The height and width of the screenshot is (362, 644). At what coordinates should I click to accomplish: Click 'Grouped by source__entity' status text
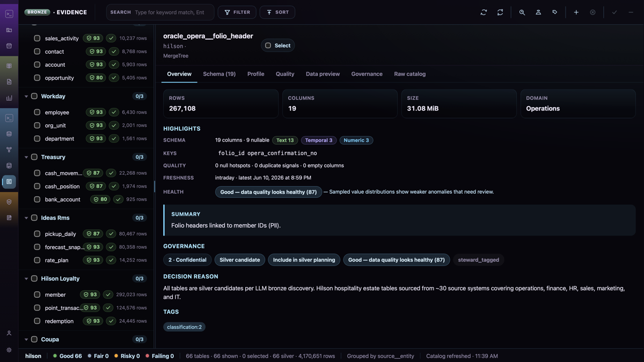point(380,356)
